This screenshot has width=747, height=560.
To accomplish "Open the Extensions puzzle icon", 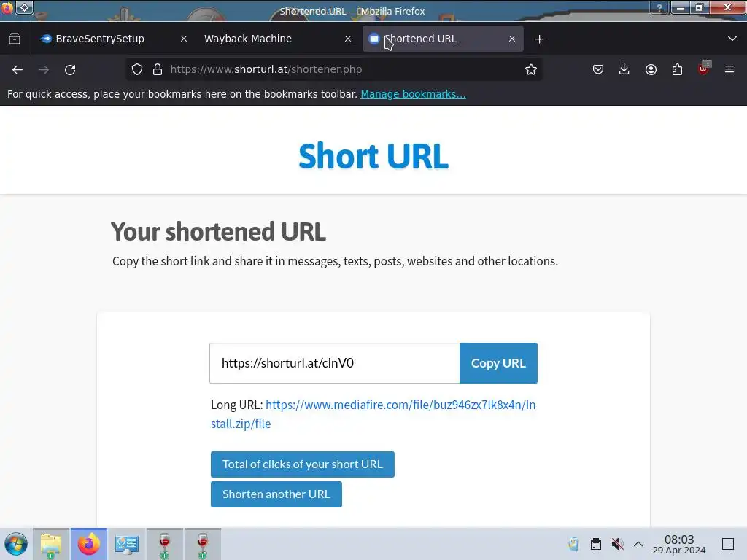I will [x=677, y=69].
